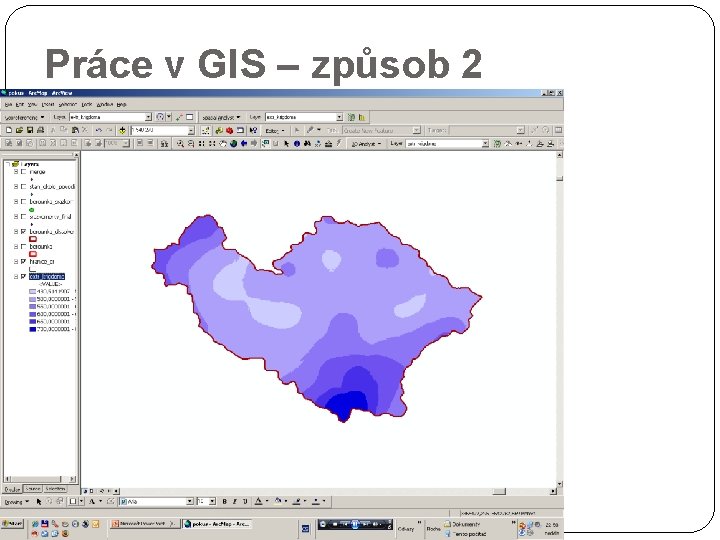Open the 3D Analyst dropdown menu
Viewport: 720px width, 540px height.
point(366,144)
